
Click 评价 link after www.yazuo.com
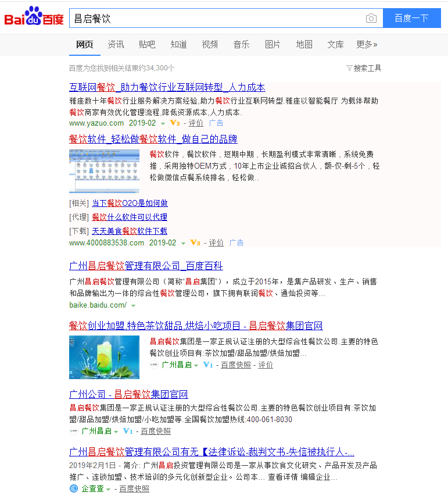point(196,123)
